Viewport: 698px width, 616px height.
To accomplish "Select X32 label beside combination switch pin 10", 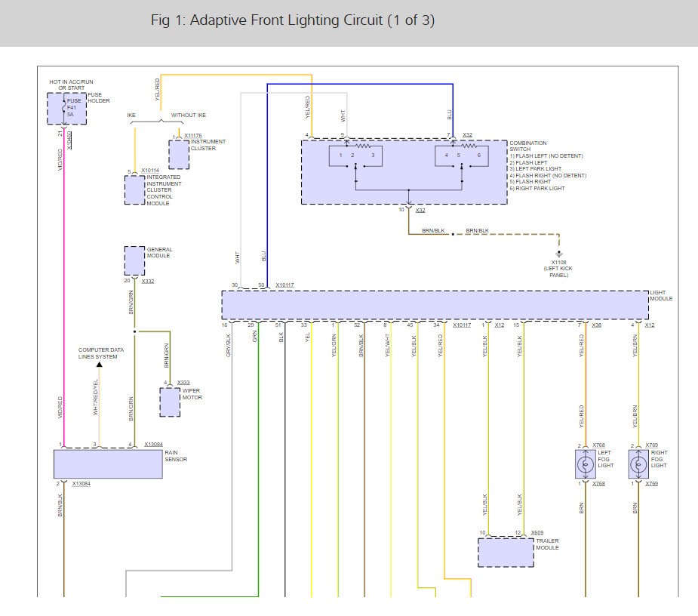I will click(x=420, y=210).
